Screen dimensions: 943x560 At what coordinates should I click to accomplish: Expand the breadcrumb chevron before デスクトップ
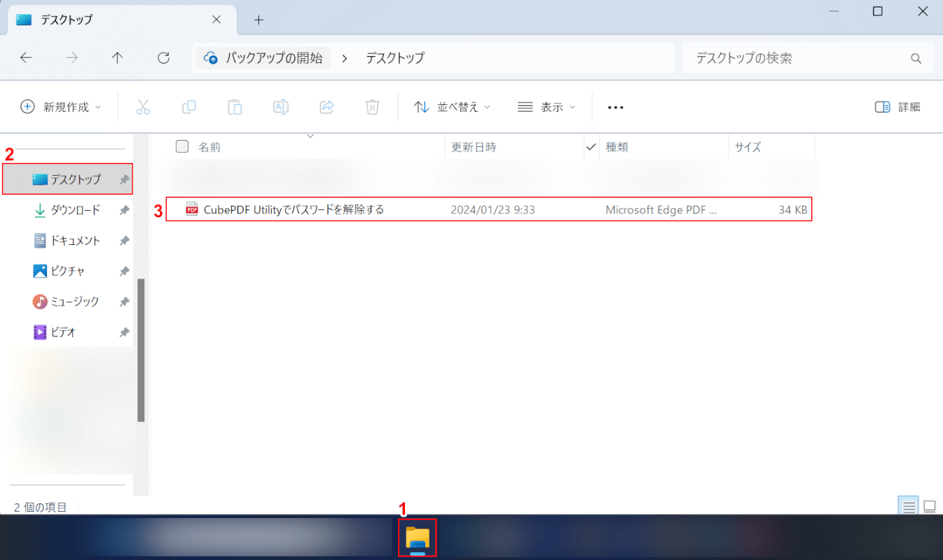[345, 58]
